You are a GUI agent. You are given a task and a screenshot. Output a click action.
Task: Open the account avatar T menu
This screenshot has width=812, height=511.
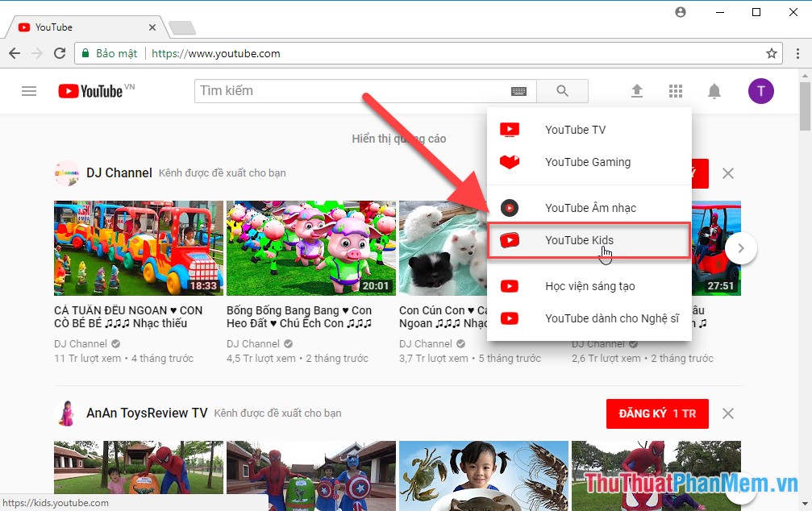click(x=760, y=90)
